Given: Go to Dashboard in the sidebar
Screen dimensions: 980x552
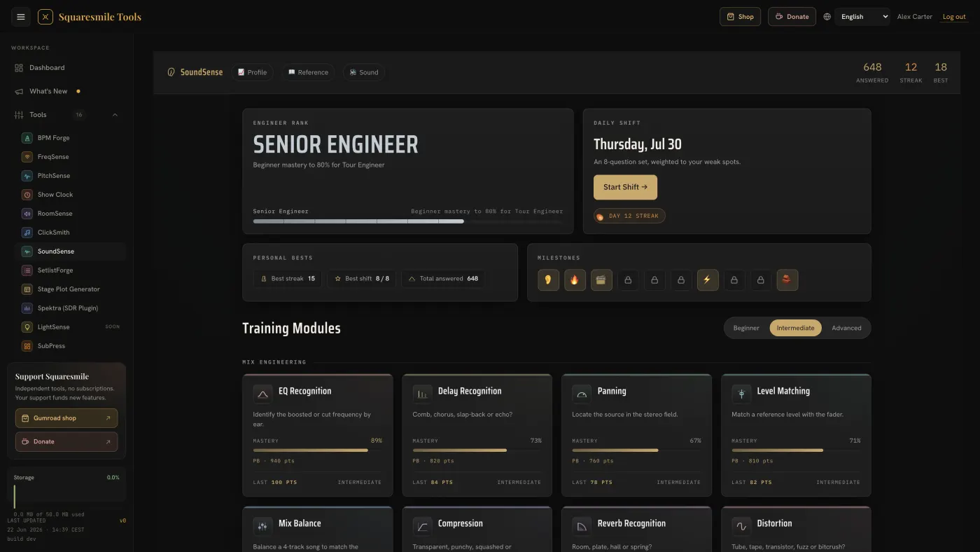Looking at the screenshot, I should coord(67,68).
